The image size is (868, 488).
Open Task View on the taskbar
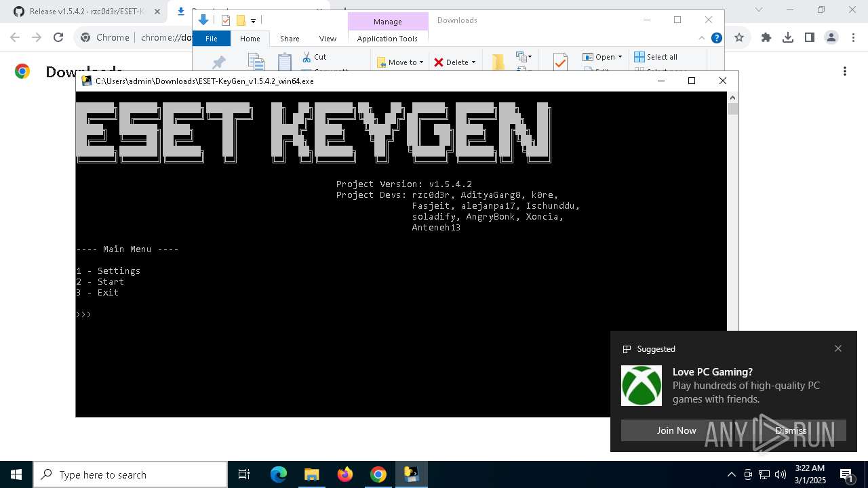(x=244, y=474)
